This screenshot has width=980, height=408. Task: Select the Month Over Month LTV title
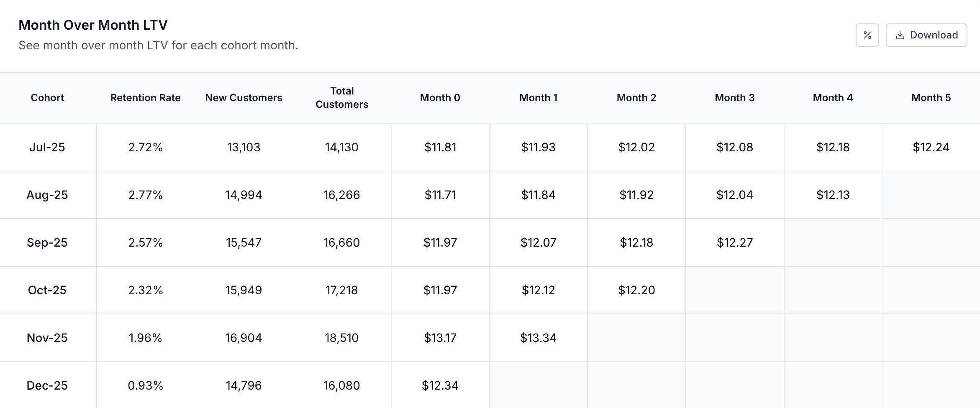point(93,25)
